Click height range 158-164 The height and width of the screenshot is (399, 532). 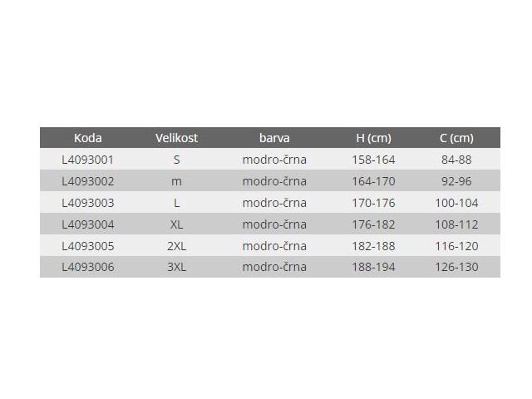point(372,160)
